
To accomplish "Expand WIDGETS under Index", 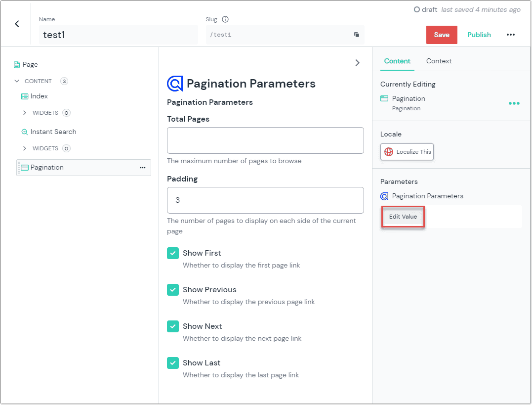I will pos(24,113).
